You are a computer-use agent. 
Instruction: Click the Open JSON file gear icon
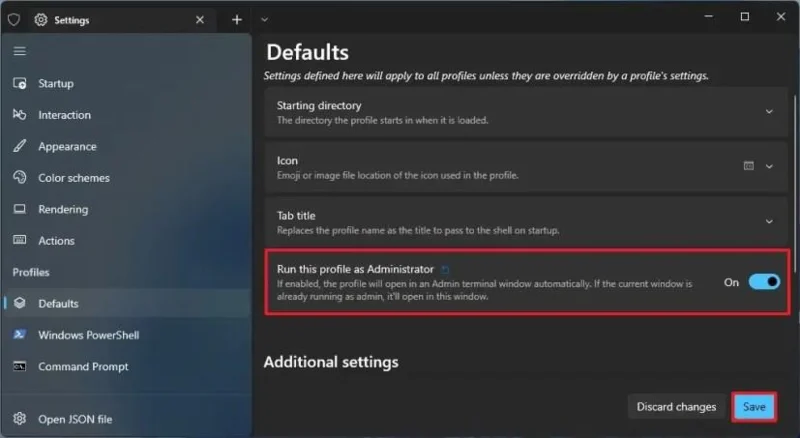[x=19, y=419]
